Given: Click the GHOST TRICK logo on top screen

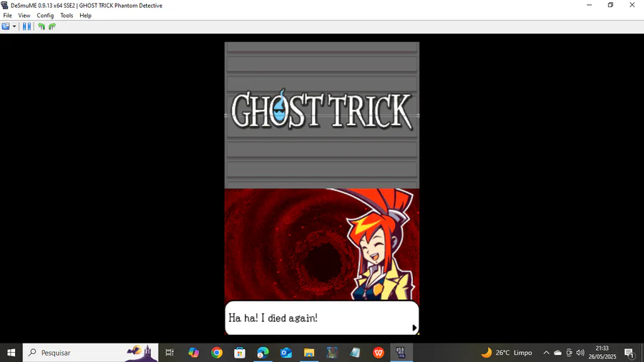Looking at the screenshot, I should point(322,109).
